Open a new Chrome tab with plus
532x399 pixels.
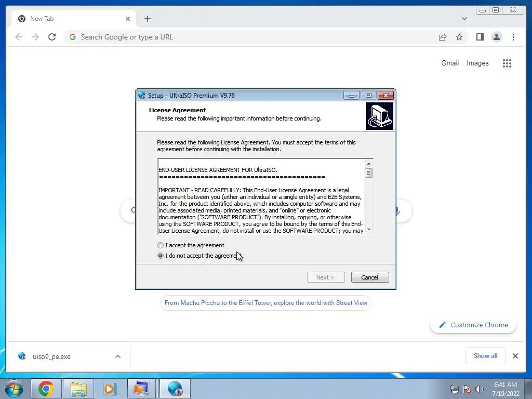147,19
